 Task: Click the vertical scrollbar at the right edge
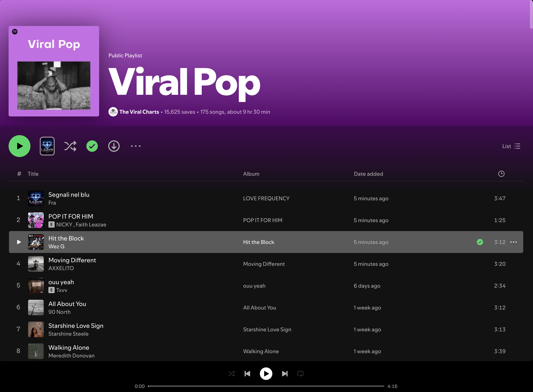point(531,14)
